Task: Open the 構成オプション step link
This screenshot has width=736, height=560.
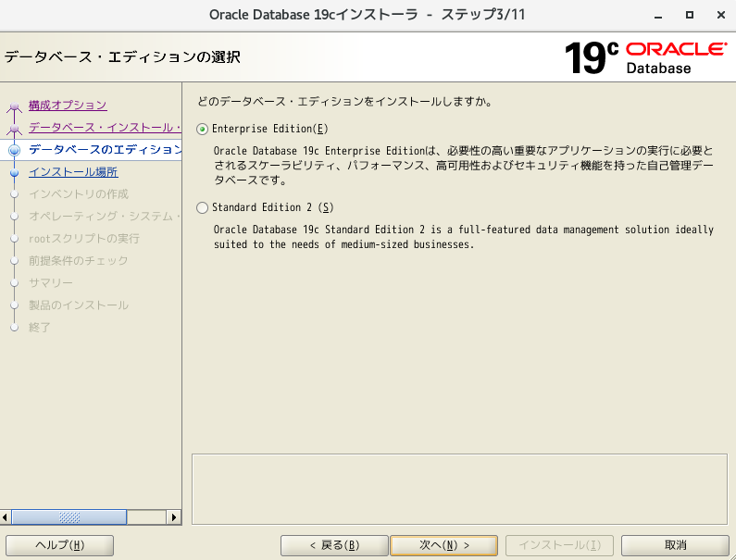Action: click(68, 106)
